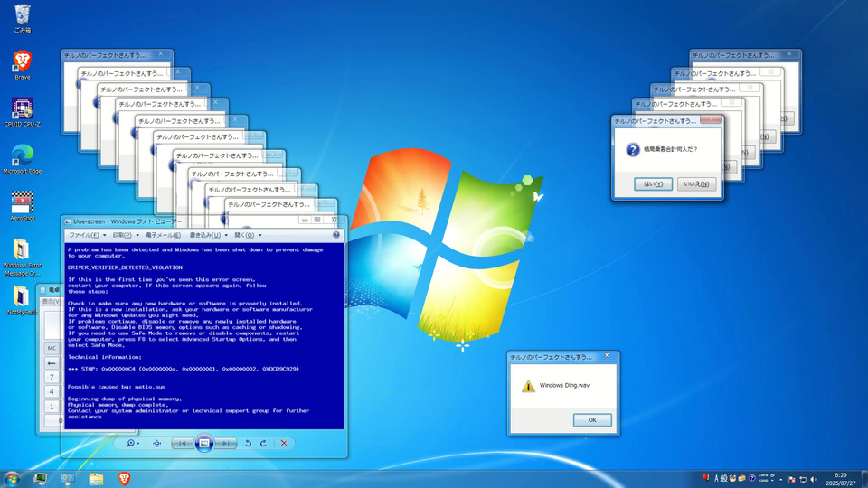
Task: Click 電子メール(E) in Photo Viewer
Action: pos(164,235)
